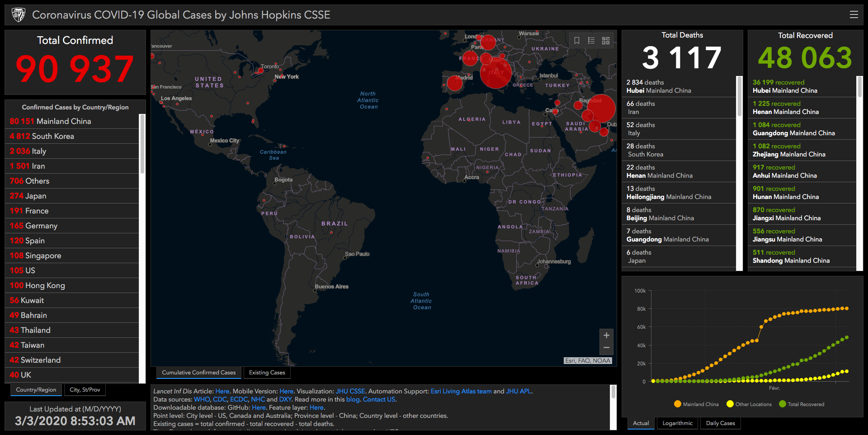Image resolution: width=868 pixels, height=435 pixels.
Task: Open the ECDC data source link
Action: (x=238, y=399)
